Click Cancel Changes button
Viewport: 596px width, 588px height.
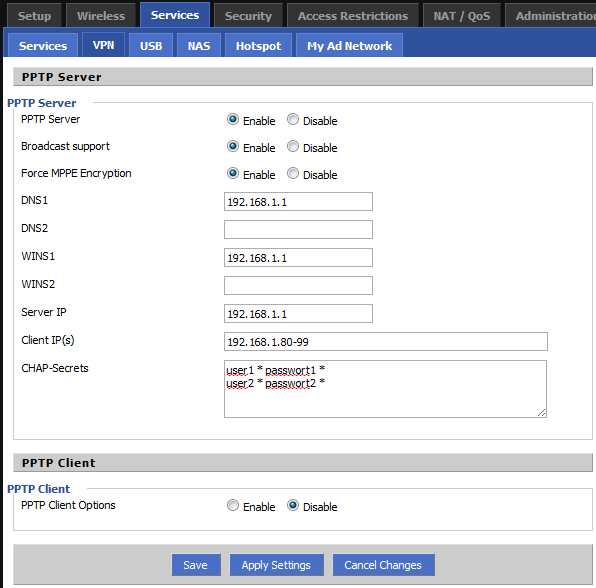[x=383, y=565]
